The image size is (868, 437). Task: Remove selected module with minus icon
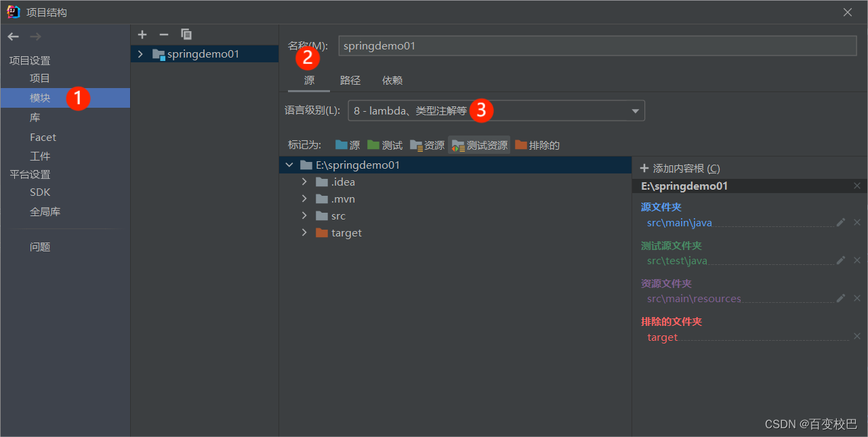(163, 35)
